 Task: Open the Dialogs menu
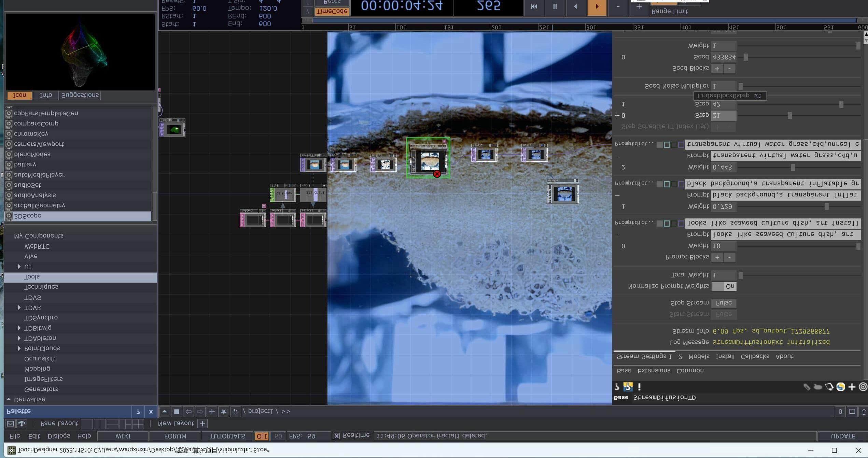[x=59, y=436]
